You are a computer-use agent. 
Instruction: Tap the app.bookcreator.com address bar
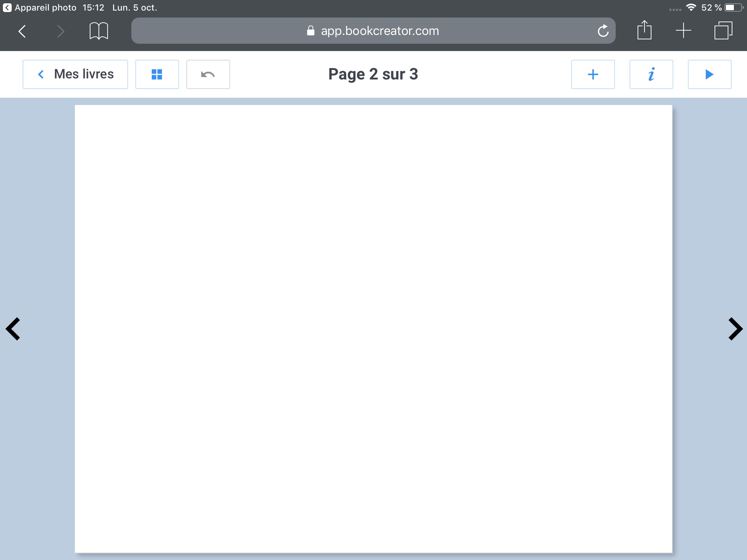[x=373, y=31]
